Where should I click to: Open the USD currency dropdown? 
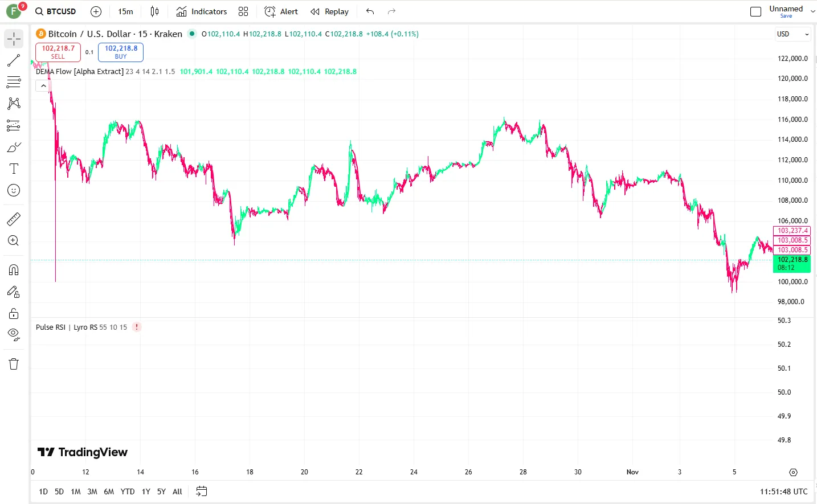pos(793,34)
